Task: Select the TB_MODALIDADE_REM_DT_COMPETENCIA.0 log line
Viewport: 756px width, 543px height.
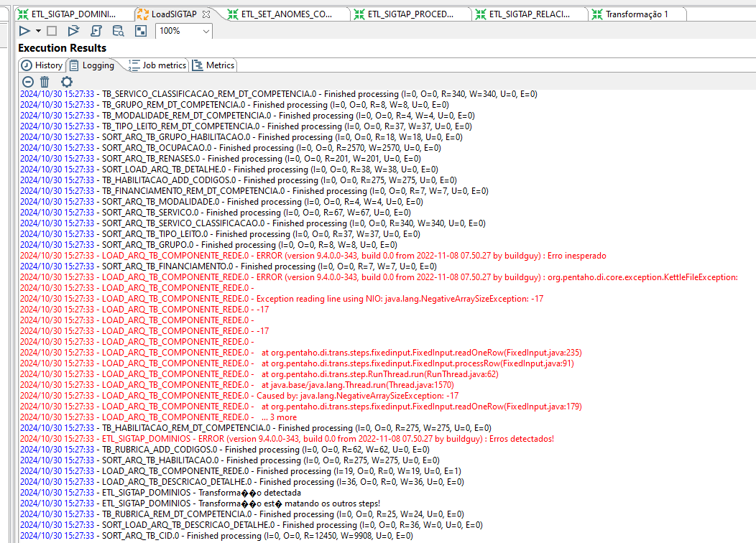Action: (x=247, y=116)
